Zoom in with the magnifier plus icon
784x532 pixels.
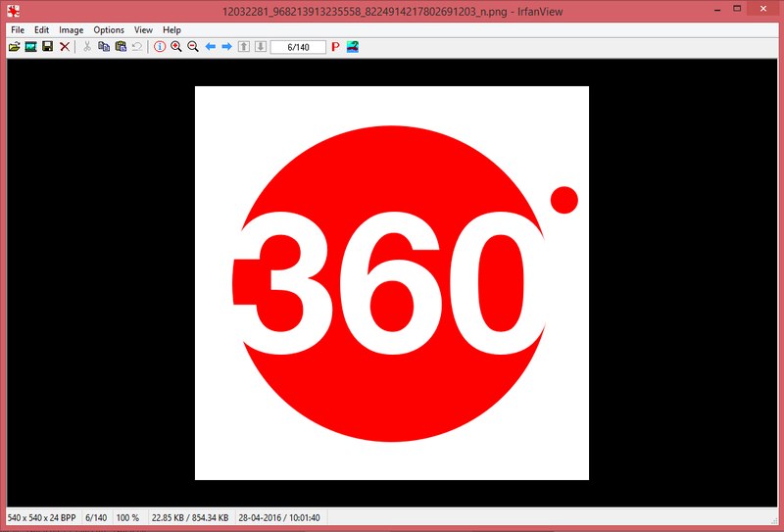tap(176, 47)
